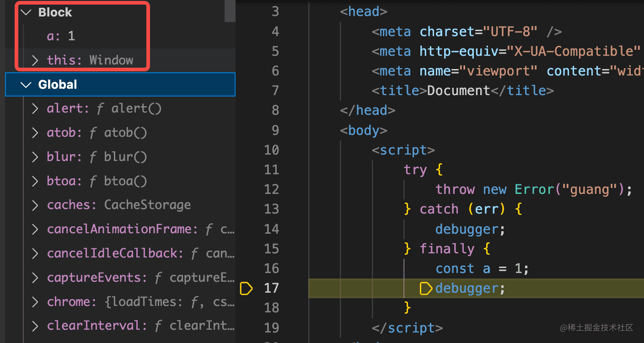Expand the cancelAnimationFrame entry

(35, 229)
